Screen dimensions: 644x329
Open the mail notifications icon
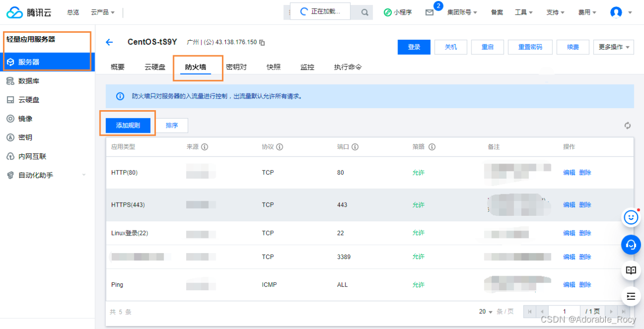tap(429, 13)
